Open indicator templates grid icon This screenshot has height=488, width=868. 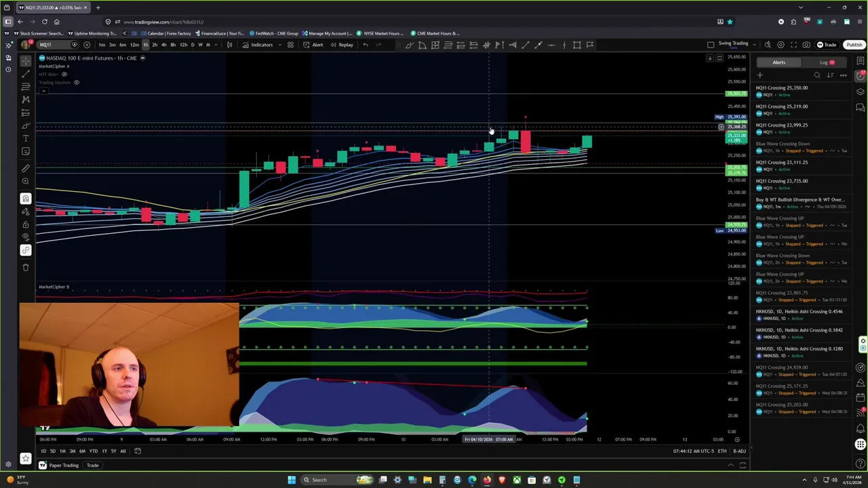(290, 45)
